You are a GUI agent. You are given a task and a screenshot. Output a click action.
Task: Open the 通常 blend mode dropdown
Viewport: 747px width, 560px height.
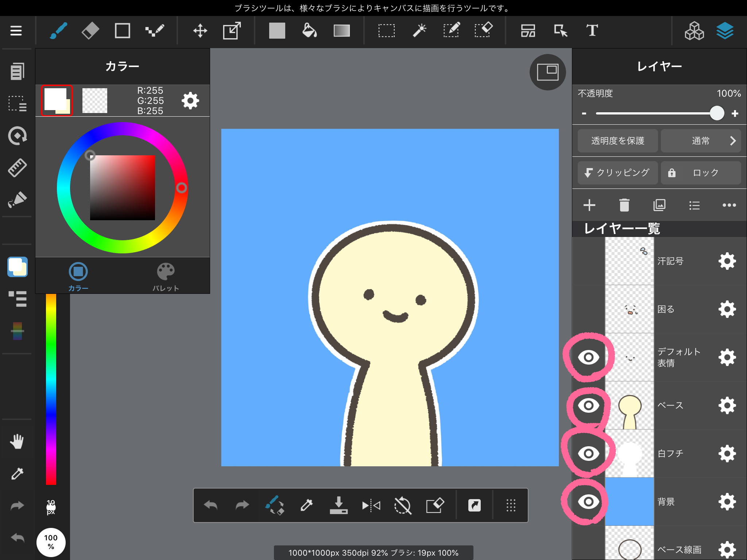(701, 141)
